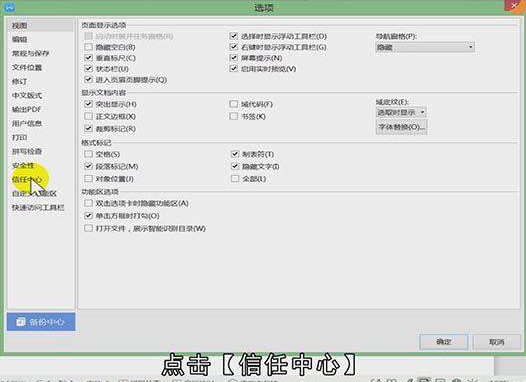
Task: Enable the 正文边框(X) checkbox
Action: pos(88,116)
